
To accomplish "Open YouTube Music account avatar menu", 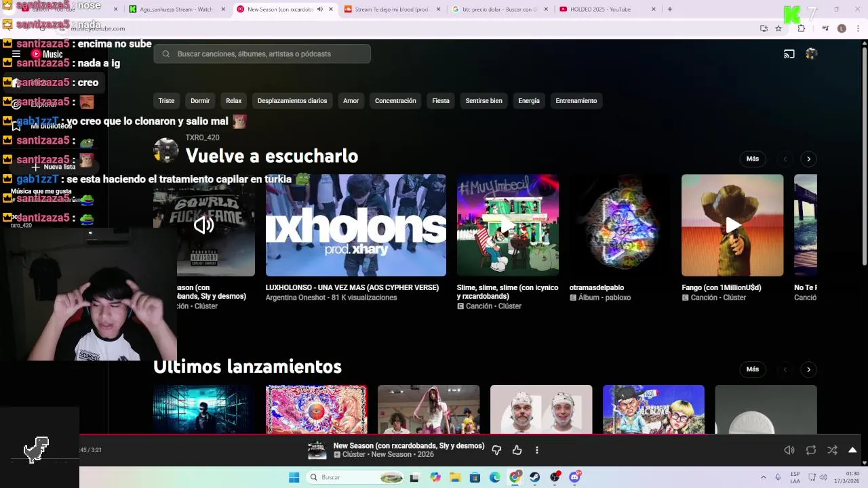I will [x=811, y=54].
